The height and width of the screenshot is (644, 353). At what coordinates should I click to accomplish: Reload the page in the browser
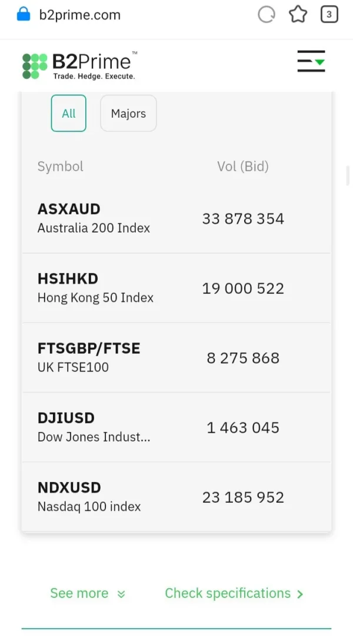(x=267, y=15)
